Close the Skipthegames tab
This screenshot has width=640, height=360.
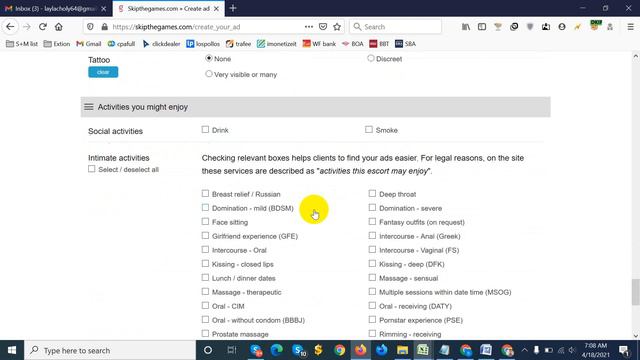tap(216, 8)
